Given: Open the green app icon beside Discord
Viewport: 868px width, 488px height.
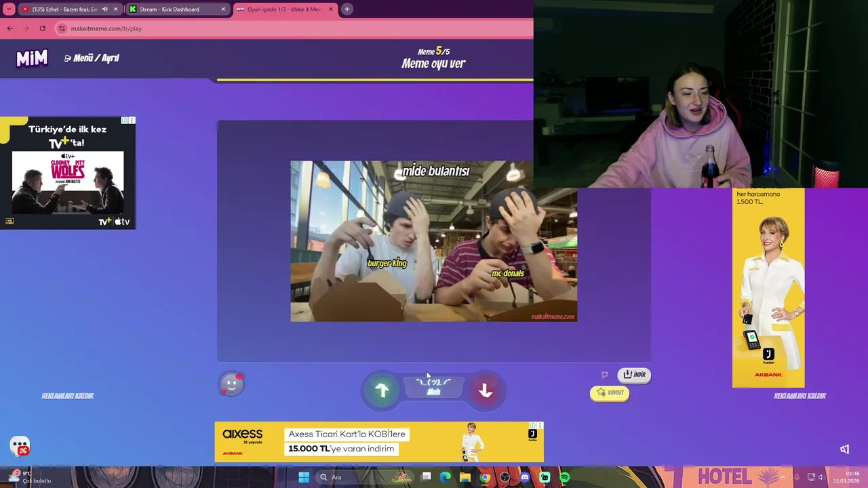Looking at the screenshot, I should coord(545,477).
